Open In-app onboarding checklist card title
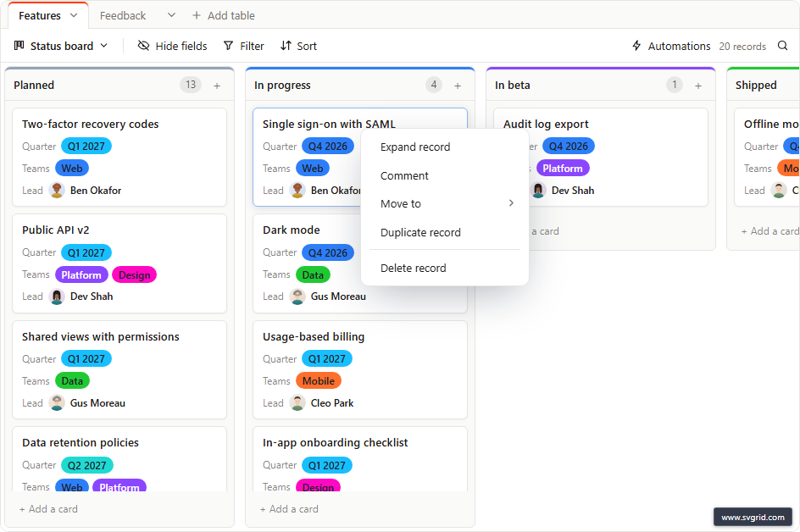 [x=336, y=443]
